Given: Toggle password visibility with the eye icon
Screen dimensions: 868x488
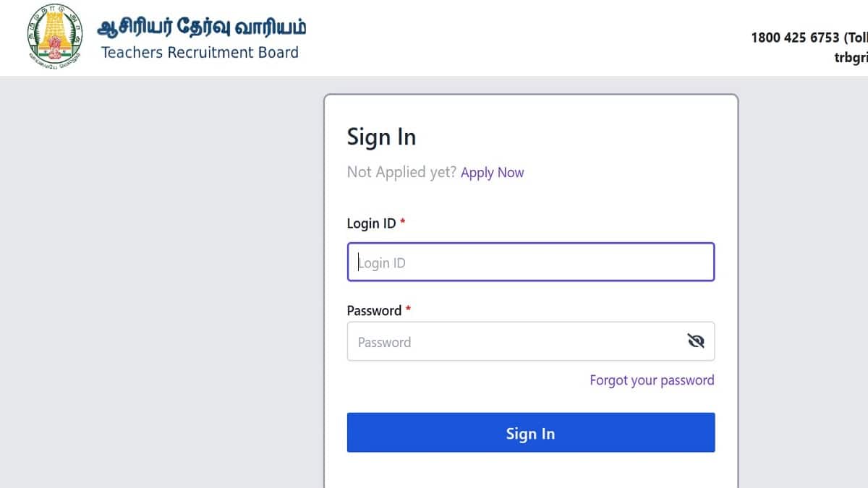Looking at the screenshot, I should [x=695, y=341].
